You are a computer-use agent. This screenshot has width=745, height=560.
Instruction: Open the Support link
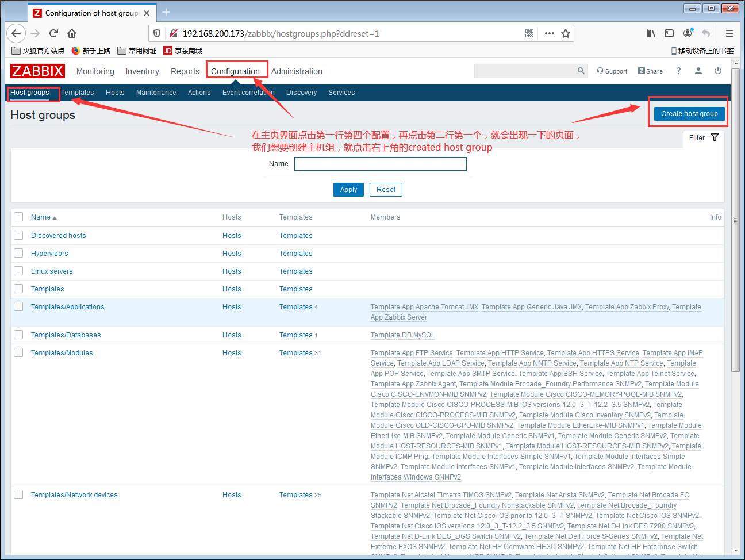pos(612,71)
